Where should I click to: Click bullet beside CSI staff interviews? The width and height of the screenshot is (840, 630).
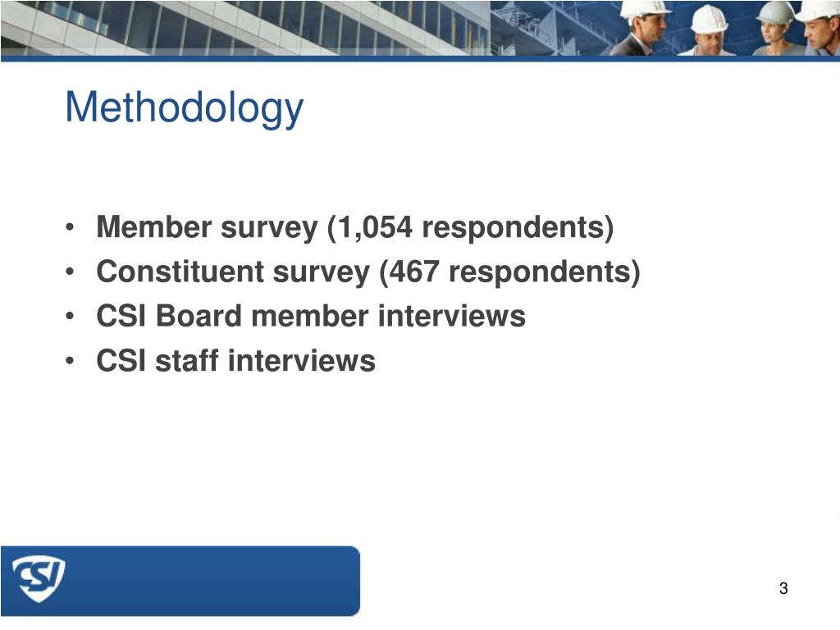[x=70, y=361]
